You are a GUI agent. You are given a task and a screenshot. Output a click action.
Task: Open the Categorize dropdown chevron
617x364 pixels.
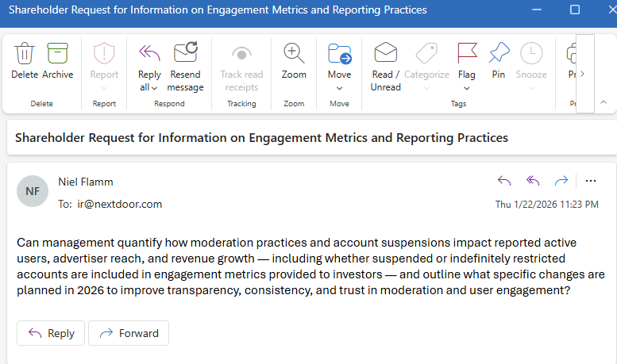[x=426, y=89]
